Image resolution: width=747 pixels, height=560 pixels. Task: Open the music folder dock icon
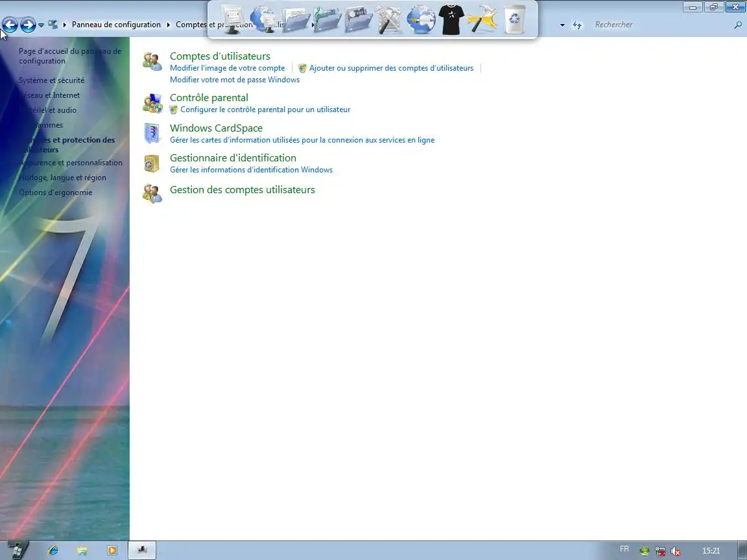pyautogui.click(x=327, y=19)
